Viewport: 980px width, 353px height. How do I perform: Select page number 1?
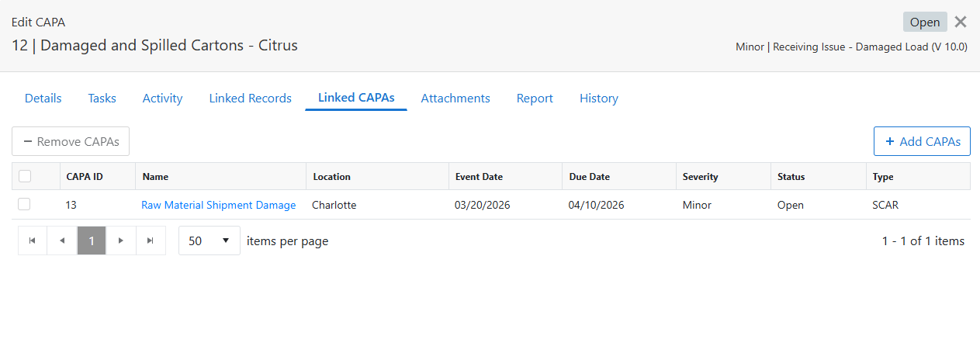point(92,241)
